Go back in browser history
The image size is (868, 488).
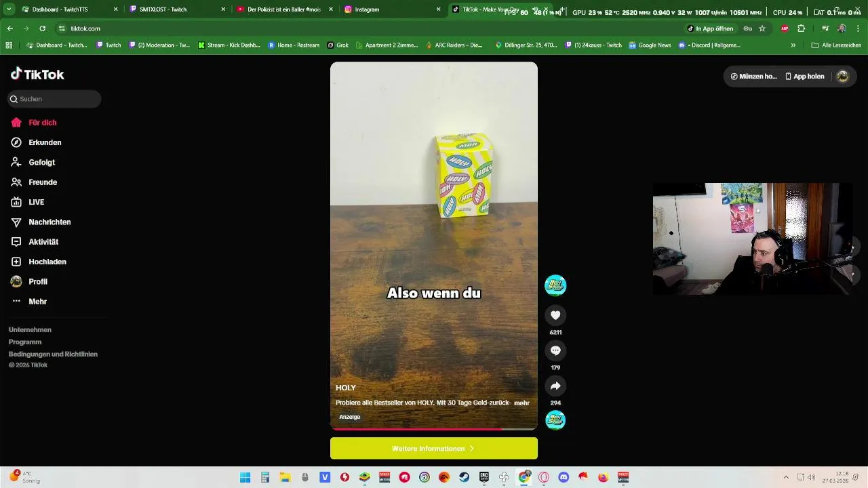tap(10, 28)
